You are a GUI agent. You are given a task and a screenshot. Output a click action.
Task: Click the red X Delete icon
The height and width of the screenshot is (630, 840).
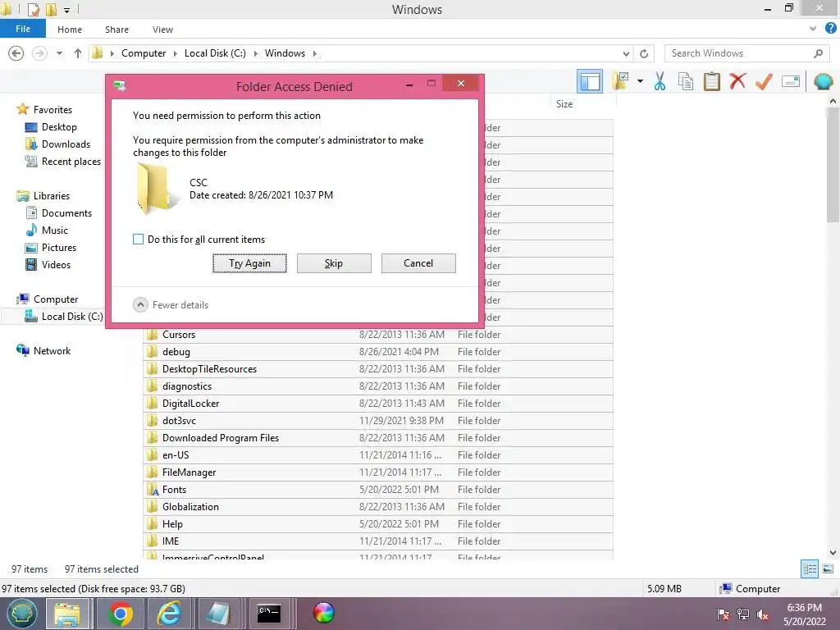[737, 81]
